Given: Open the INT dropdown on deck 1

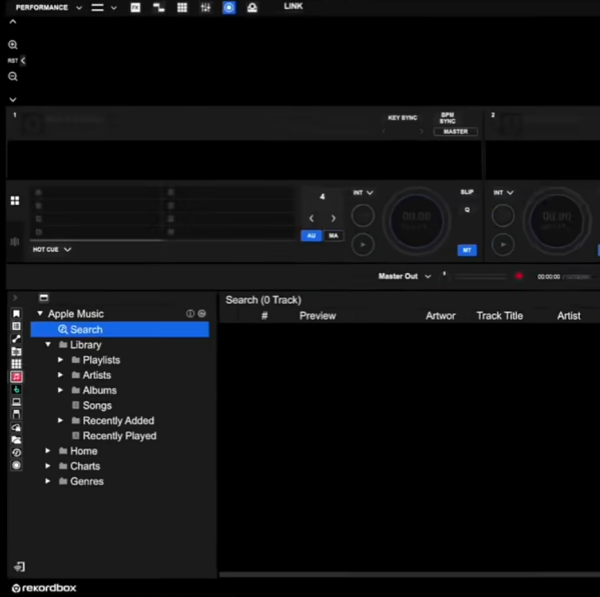Looking at the screenshot, I should (363, 193).
